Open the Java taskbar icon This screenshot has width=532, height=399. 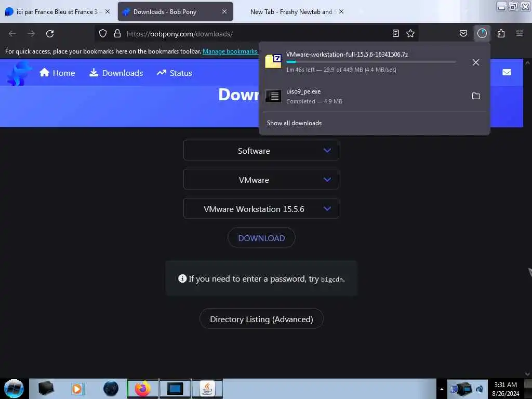(207, 389)
